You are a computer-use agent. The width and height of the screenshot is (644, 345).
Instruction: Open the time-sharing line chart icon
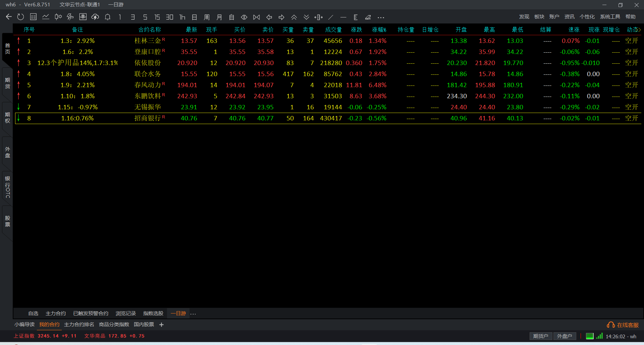click(46, 17)
